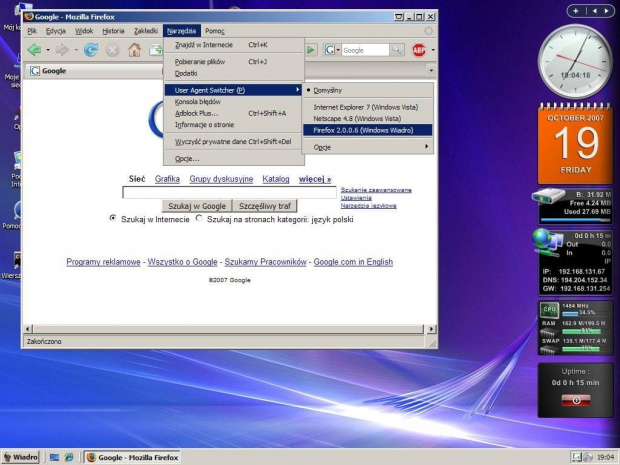Open the Home page icon

(134, 50)
